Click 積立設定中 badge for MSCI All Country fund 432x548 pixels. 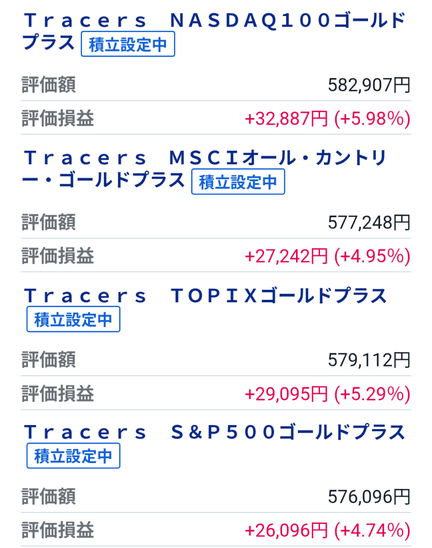[x=238, y=182]
